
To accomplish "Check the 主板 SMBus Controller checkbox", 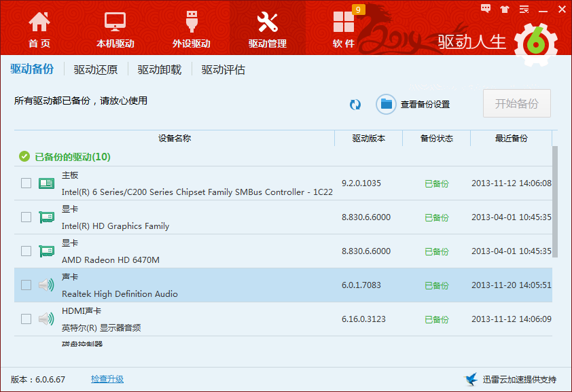I will (26, 183).
